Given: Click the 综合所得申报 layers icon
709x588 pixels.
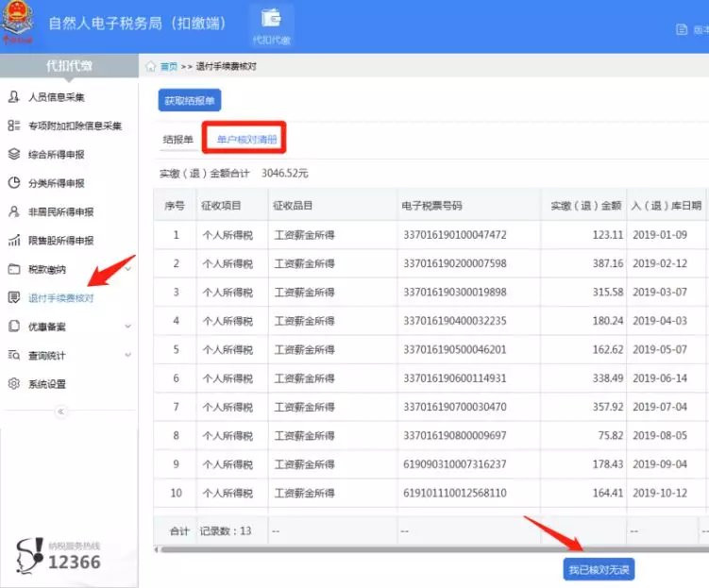Looking at the screenshot, I should click(x=14, y=154).
